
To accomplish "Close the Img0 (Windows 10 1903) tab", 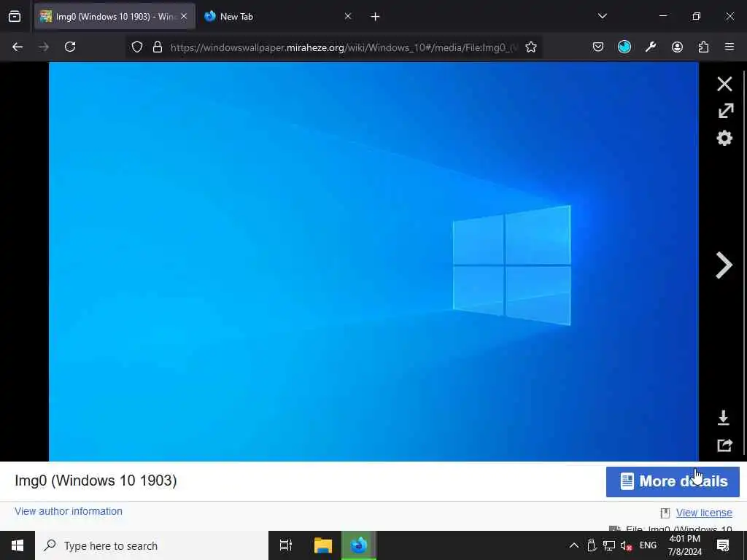I will pos(184,17).
